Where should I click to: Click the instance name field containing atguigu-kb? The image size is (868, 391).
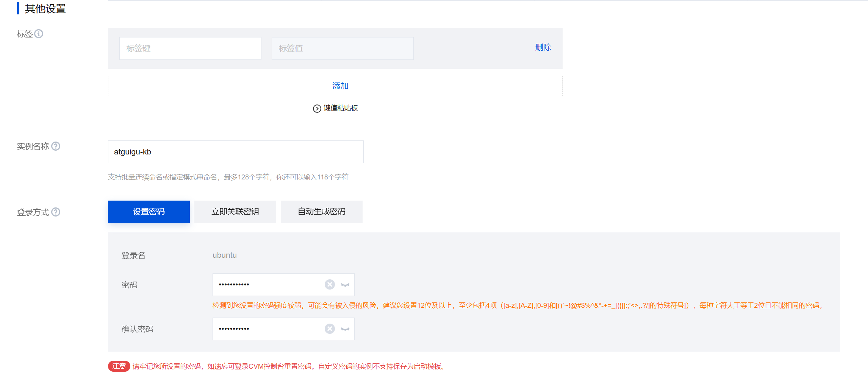236,152
